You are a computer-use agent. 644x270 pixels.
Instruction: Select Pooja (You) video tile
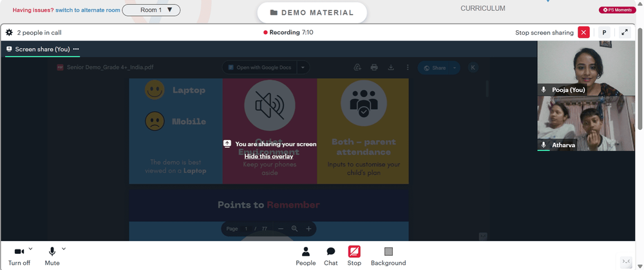click(x=586, y=68)
